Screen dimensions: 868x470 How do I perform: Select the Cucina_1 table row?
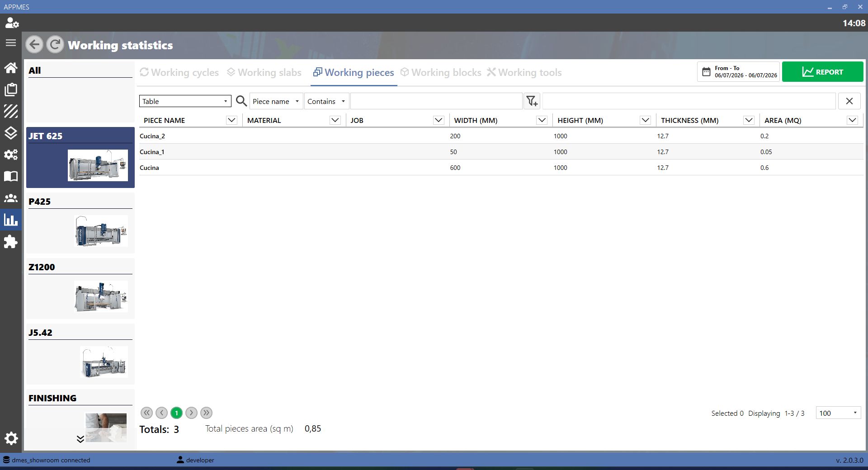point(501,152)
